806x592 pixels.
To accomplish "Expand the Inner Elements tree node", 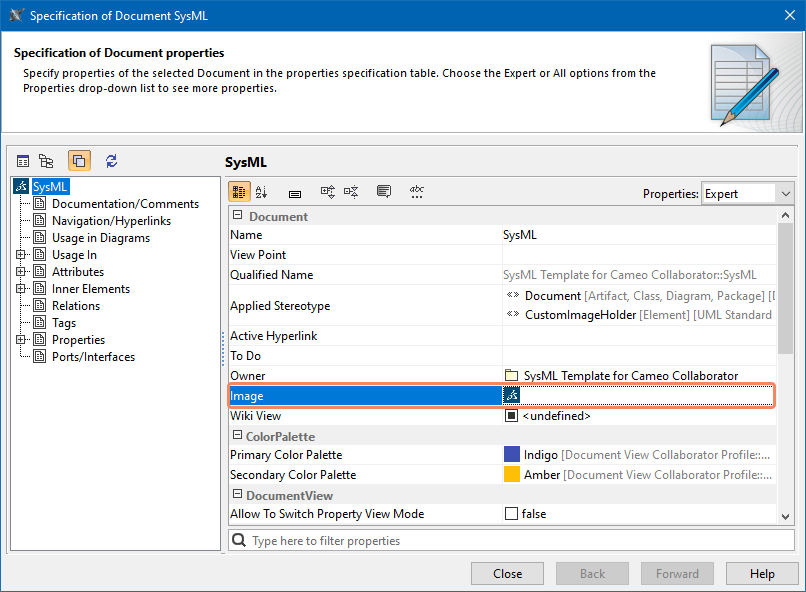I will 21,289.
